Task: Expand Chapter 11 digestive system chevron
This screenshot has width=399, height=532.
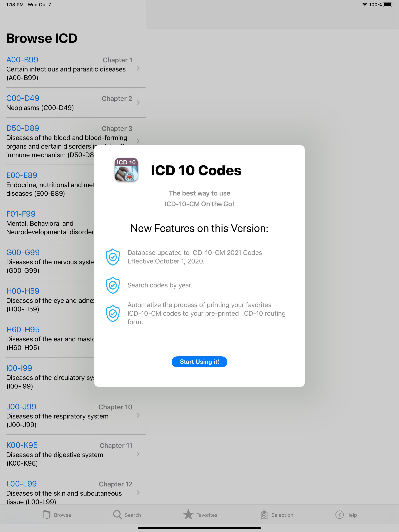Action: pos(138,454)
